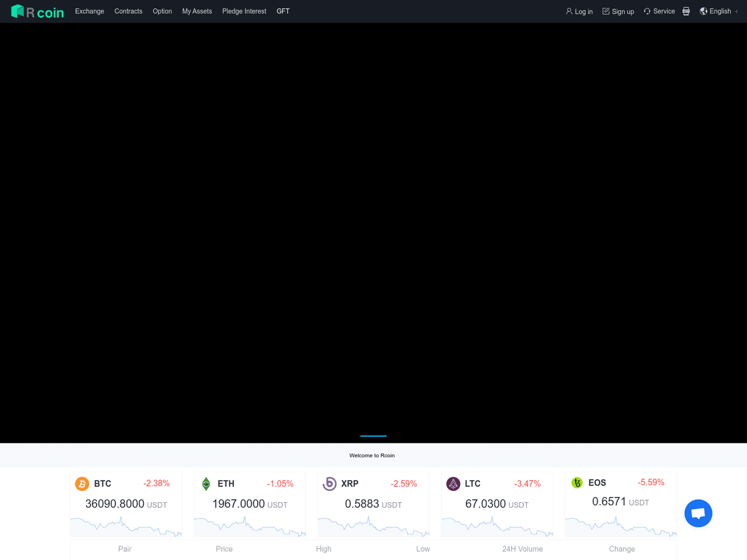Click the XRP coin icon
This screenshot has width=747, height=560.
coord(329,483)
